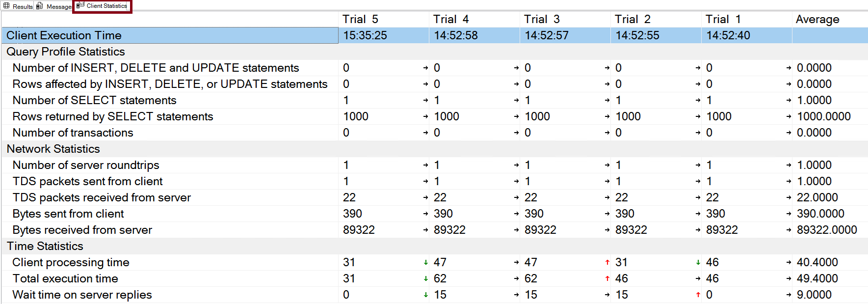Click the Trial 1 column header

click(x=723, y=19)
